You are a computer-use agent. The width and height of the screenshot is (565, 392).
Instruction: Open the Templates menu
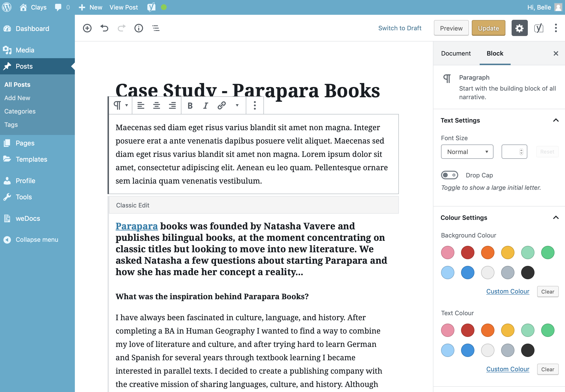pyautogui.click(x=37, y=159)
